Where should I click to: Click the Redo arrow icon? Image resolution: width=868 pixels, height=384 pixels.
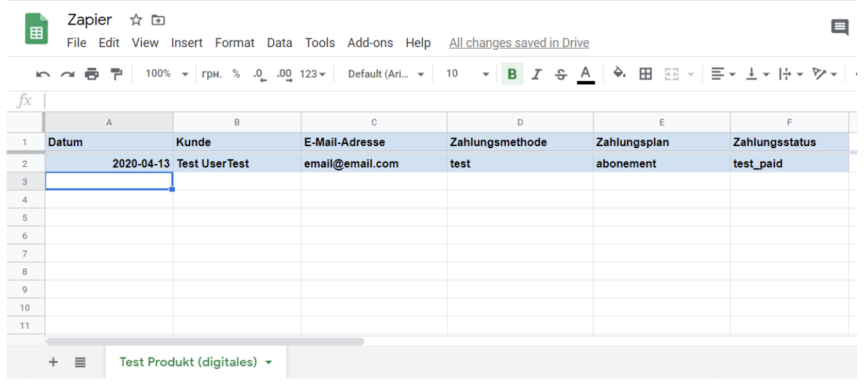point(67,74)
